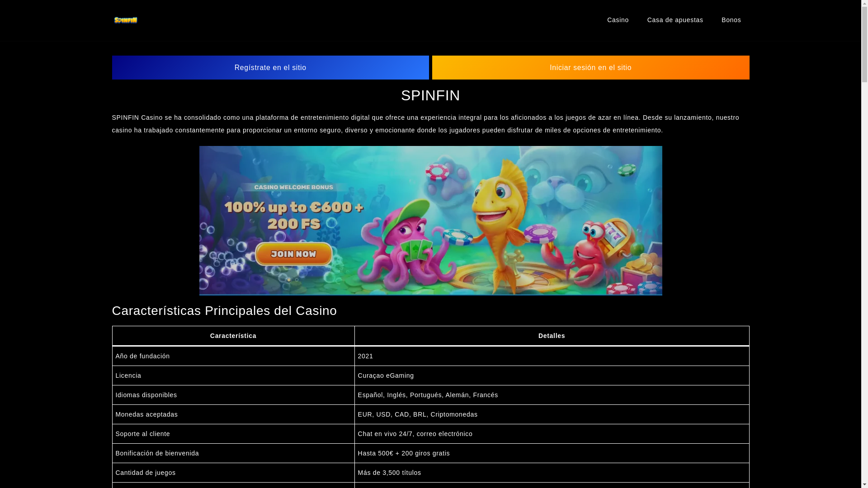This screenshot has height=488, width=868.
Task: Open the Casino menu item
Action: click(x=618, y=20)
